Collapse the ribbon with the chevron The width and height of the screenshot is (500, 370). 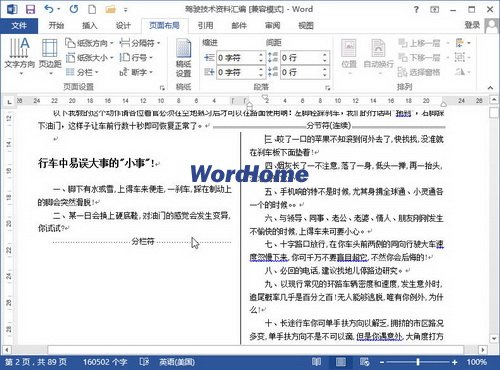[490, 88]
